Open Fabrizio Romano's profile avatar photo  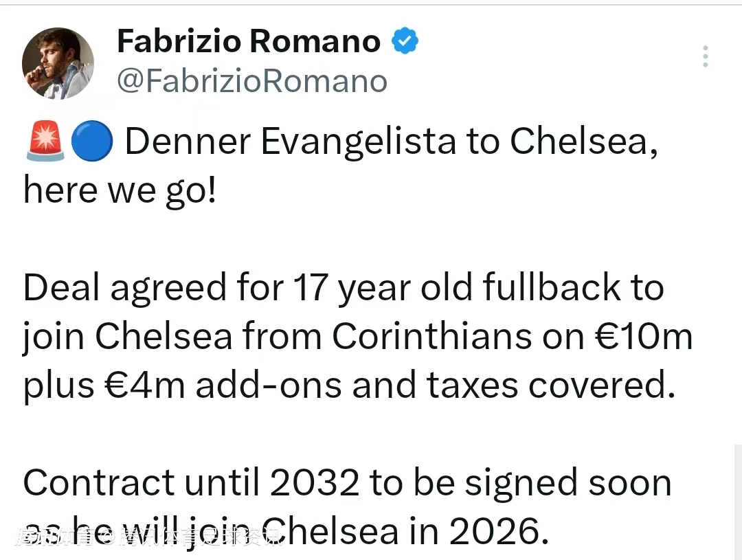[58, 63]
